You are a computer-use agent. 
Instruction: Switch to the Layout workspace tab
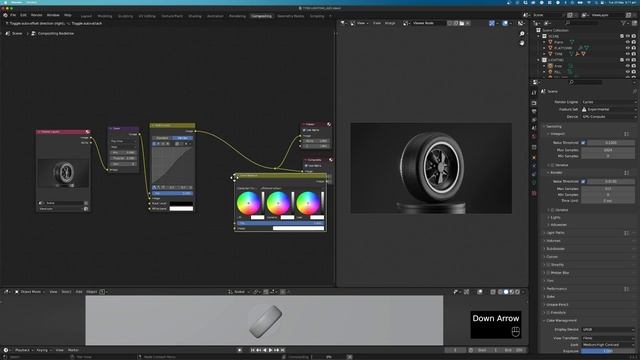pos(86,16)
